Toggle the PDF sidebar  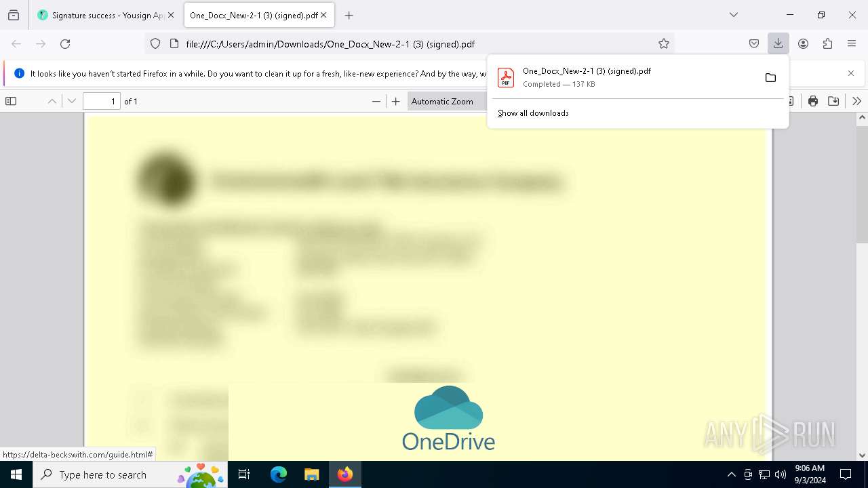coord(11,101)
